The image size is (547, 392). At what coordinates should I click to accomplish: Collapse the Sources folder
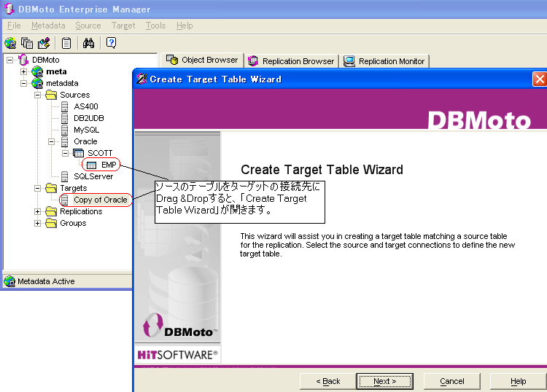(37, 95)
